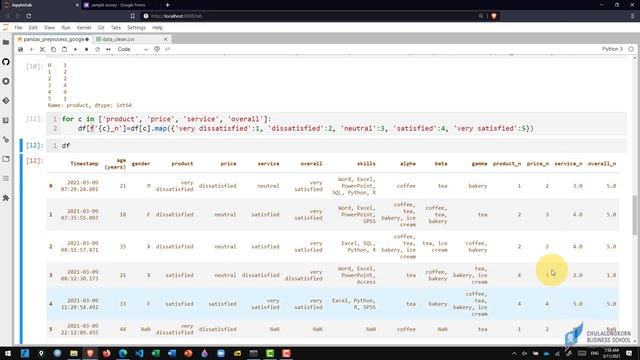Open the Extension Manager puzzle icon

pyautogui.click(x=6, y=198)
